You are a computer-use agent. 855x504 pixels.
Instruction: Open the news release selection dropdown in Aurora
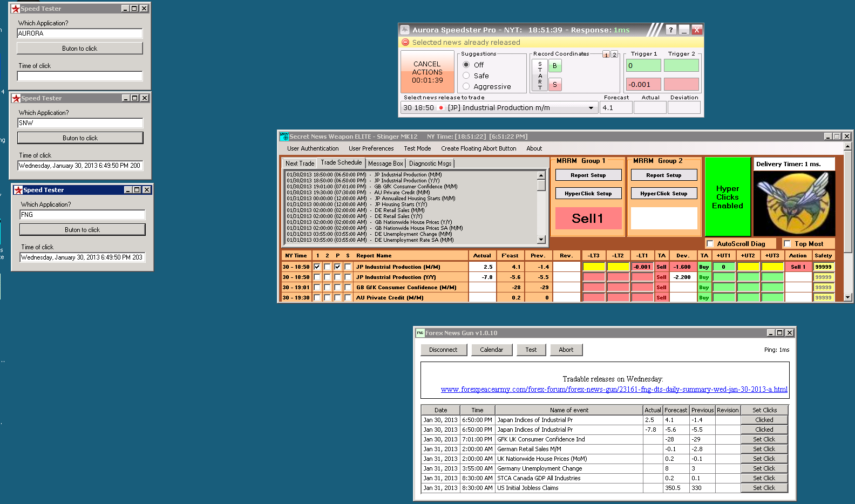(591, 108)
